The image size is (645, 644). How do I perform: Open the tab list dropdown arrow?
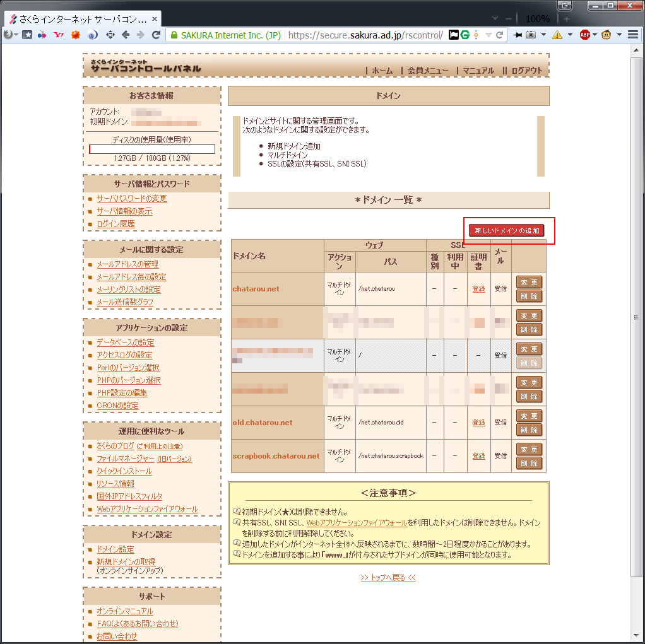[x=495, y=18]
